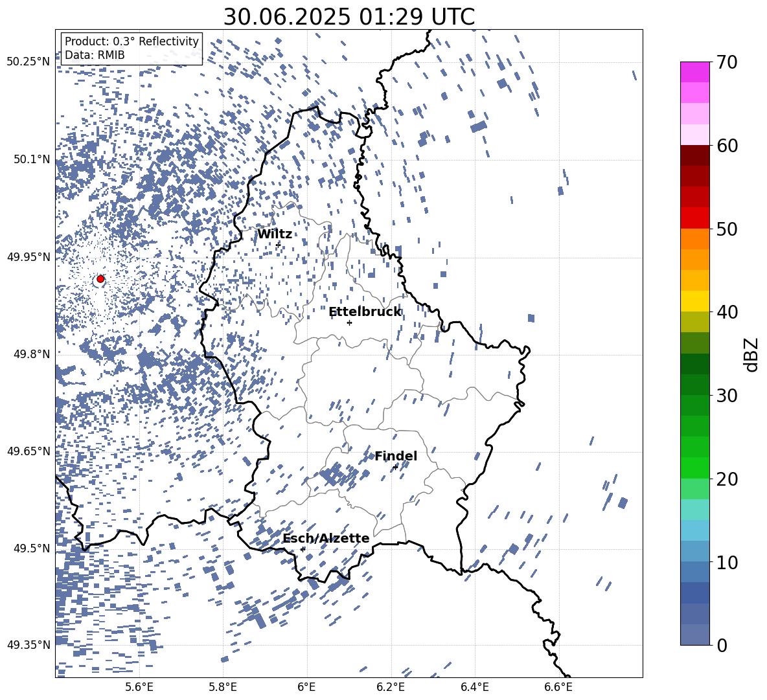The image size is (767, 700).
Task: Click the longitude label '6°E'
Action: (x=306, y=687)
